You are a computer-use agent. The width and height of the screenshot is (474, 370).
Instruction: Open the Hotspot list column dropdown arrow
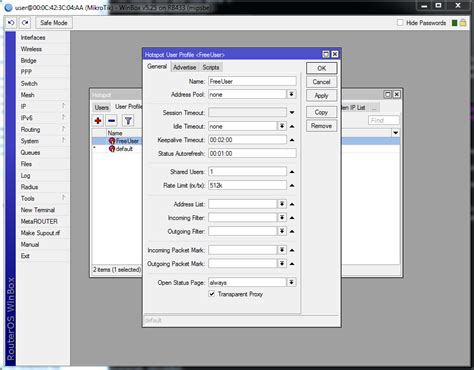pyautogui.click(x=396, y=133)
